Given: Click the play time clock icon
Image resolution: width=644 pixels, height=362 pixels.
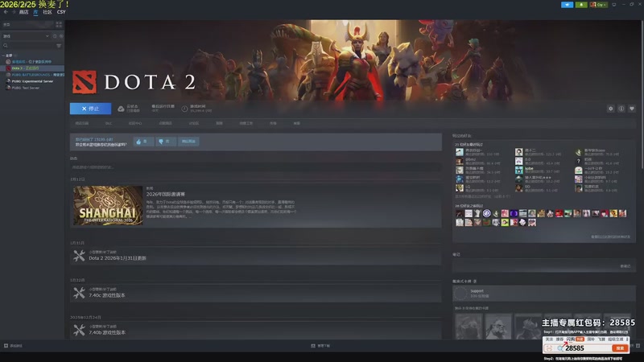Looking at the screenshot, I should 184,109.
